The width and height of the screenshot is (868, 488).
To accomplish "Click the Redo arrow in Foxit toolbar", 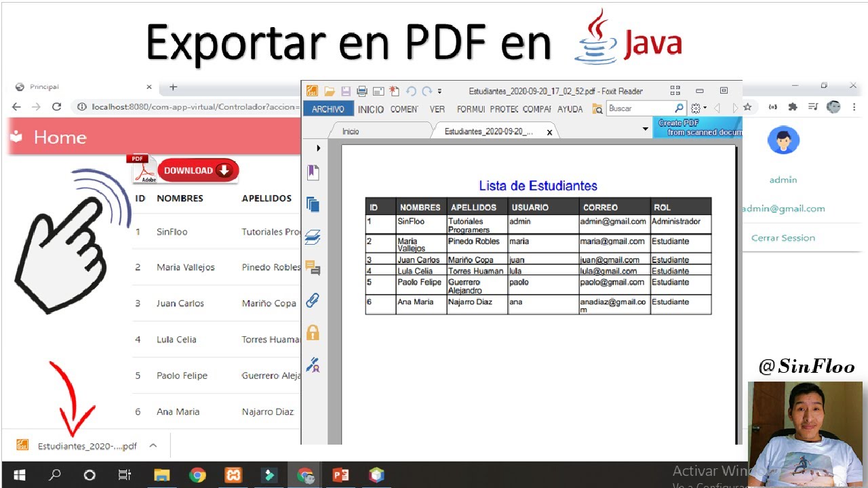I will coord(427,91).
